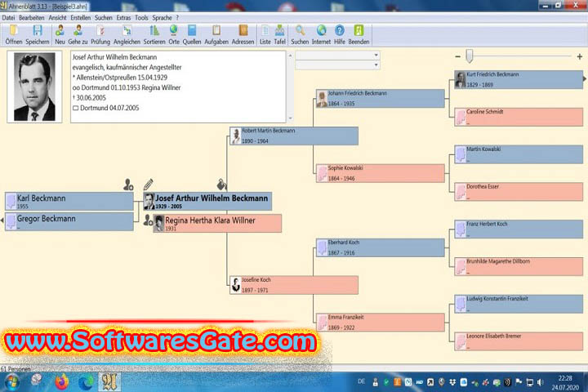Select Caroline Schmidt box
The height and width of the screenshot is (392, 588).
[519, 117]
